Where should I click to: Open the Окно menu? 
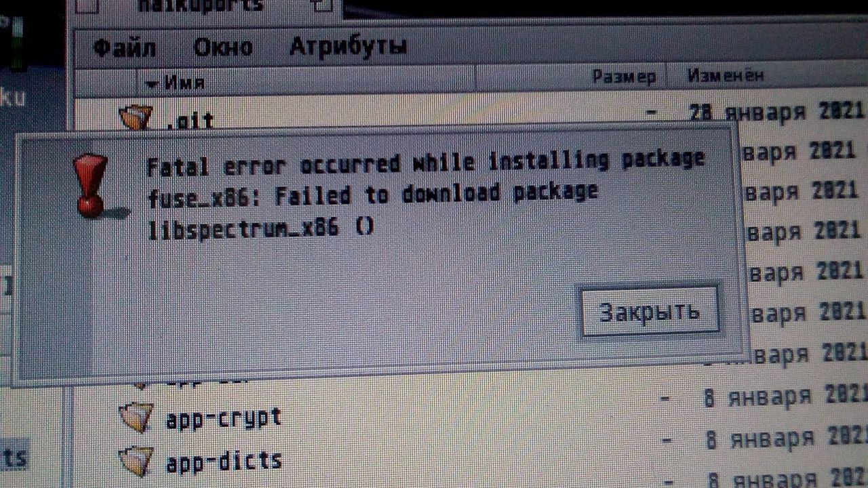coord(222,47)
